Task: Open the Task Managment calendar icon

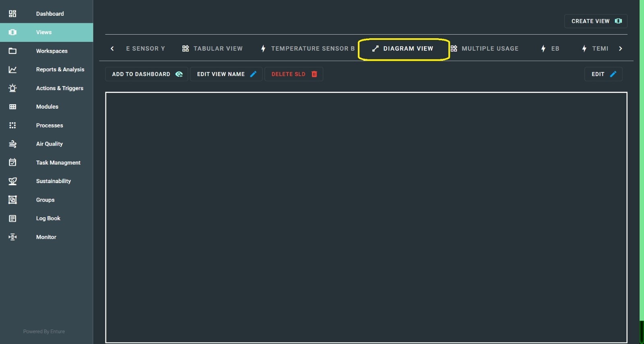Action: click(12, 163)
